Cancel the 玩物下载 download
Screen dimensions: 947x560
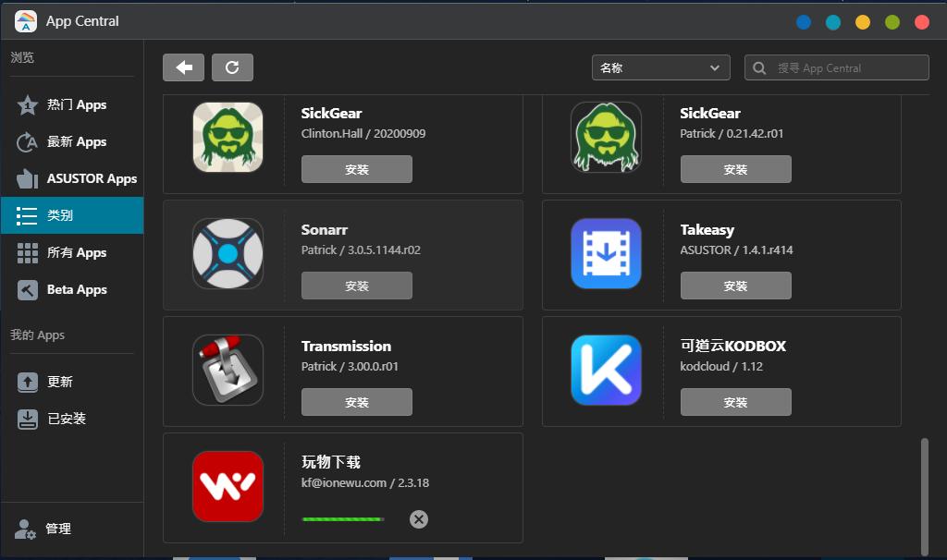(x=418, y=519)
